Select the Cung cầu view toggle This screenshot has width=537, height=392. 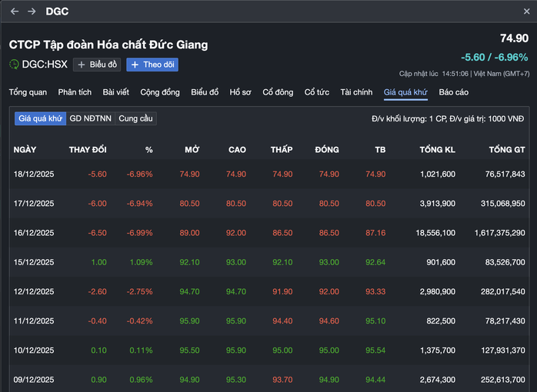pos(135,118)
